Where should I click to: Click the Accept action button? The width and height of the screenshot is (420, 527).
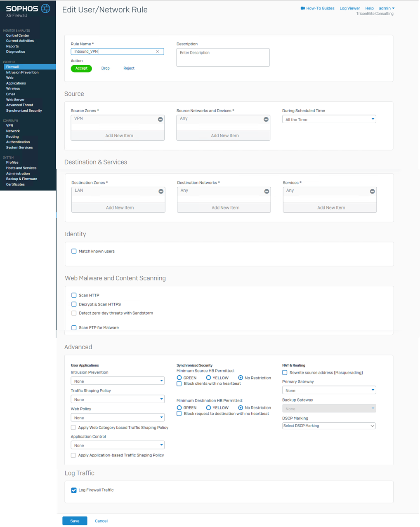(81, 68)
